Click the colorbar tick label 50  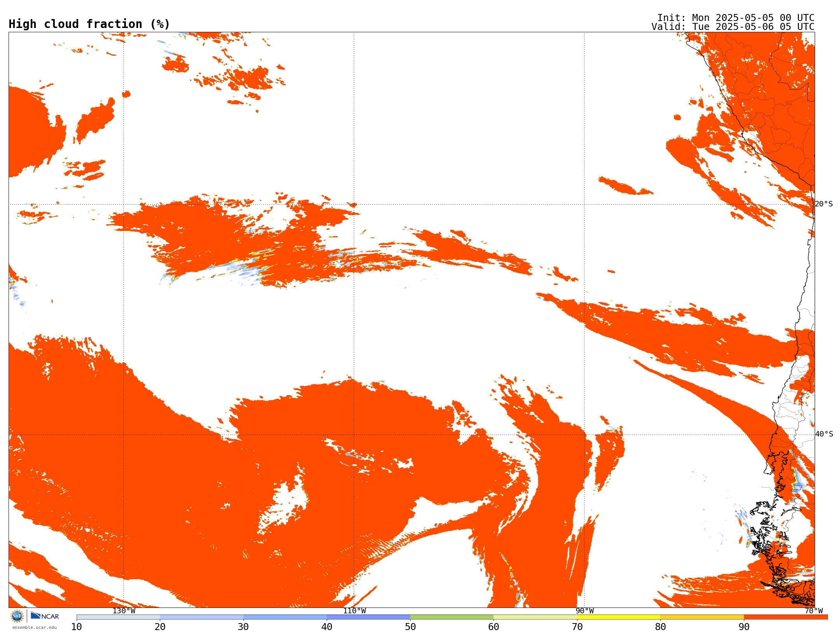click(x=410, y=627)
